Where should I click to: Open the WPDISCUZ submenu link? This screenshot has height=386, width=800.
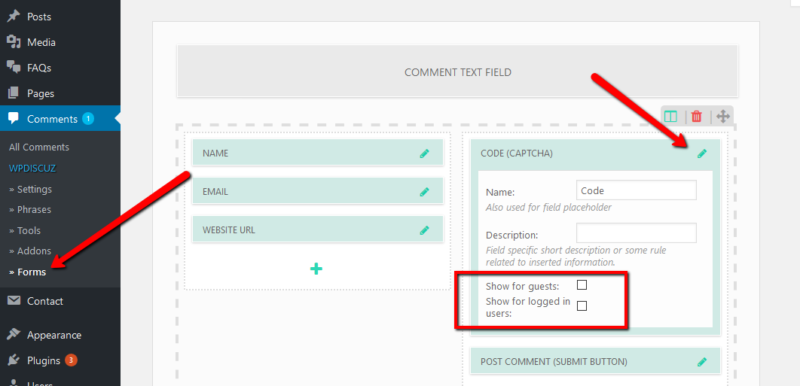[32, 168]
